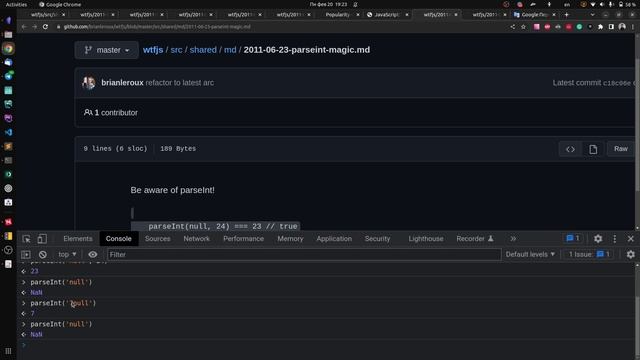The width and height of the screenshot is (640, 360).
Task: Go forward in browser history
Action: pyautogui.click(x=35, y=27)
